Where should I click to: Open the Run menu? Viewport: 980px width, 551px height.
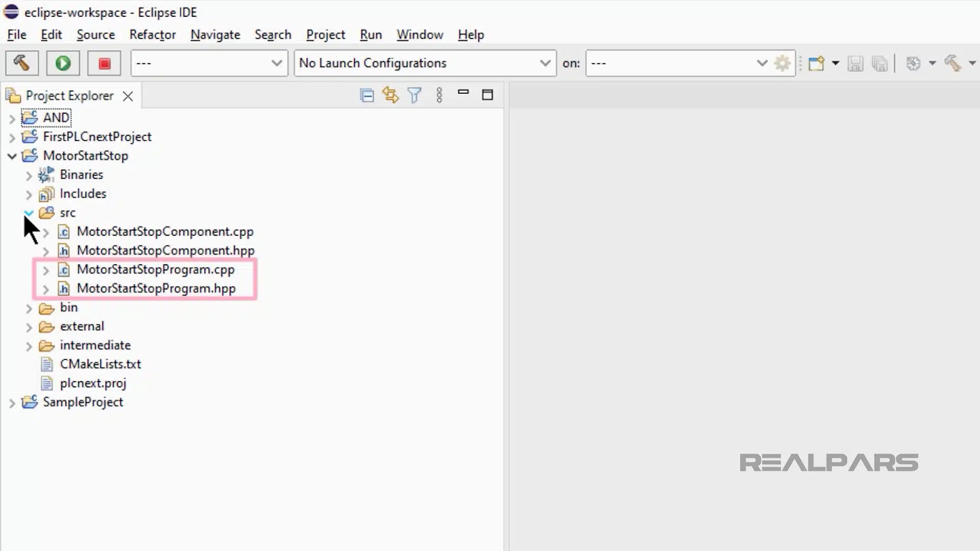pos(371,35)
